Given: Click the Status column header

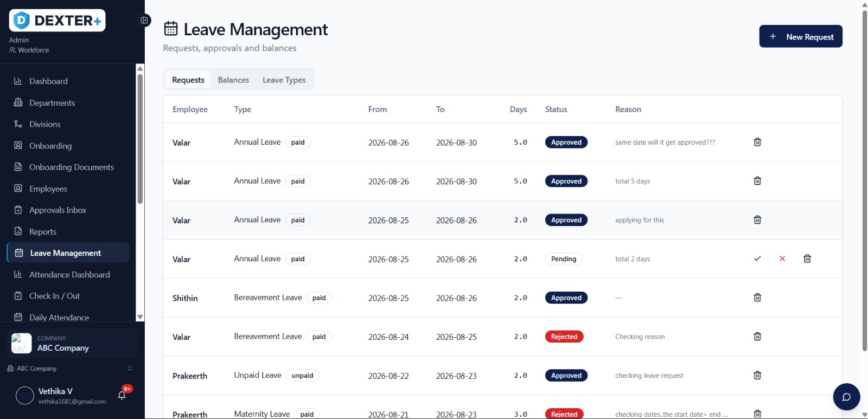Looking at the screenshot, I should pos(556,109).
